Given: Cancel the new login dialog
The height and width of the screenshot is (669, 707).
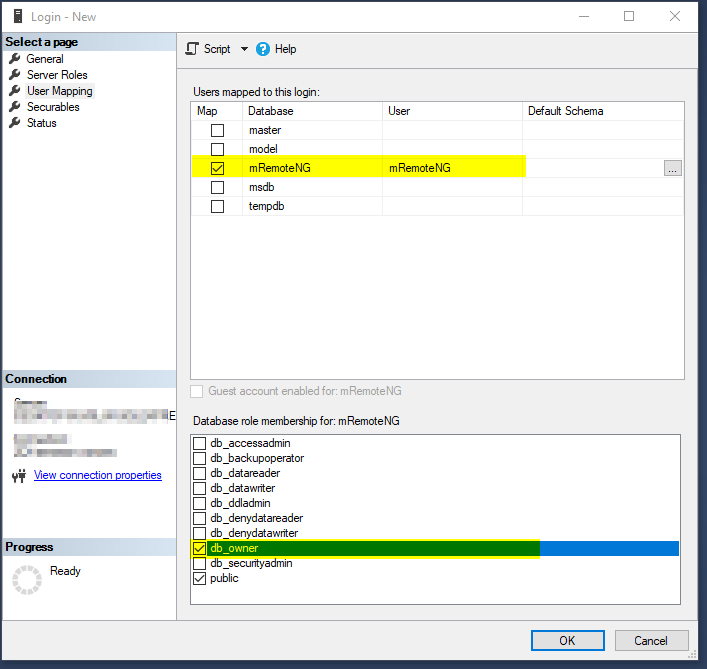Looking at the screenshot, I should [x=651, y=641].
